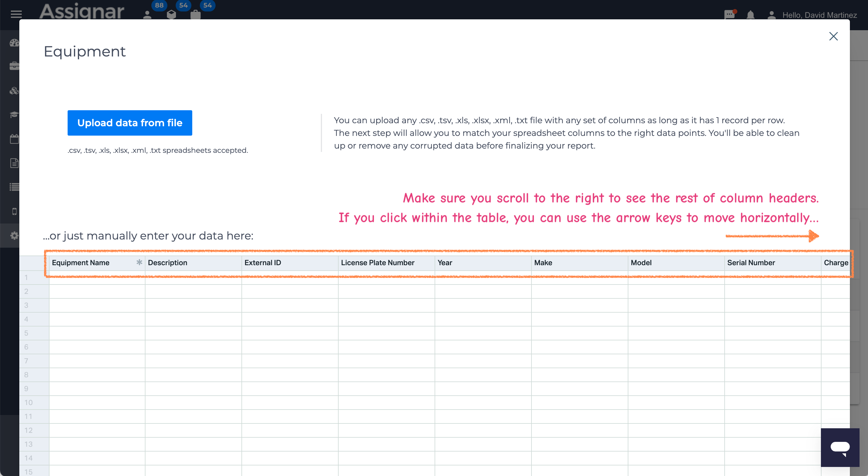Click Equipment Name cell in row 11
This screenshot has width=868, height=476.
click(97, 417)
